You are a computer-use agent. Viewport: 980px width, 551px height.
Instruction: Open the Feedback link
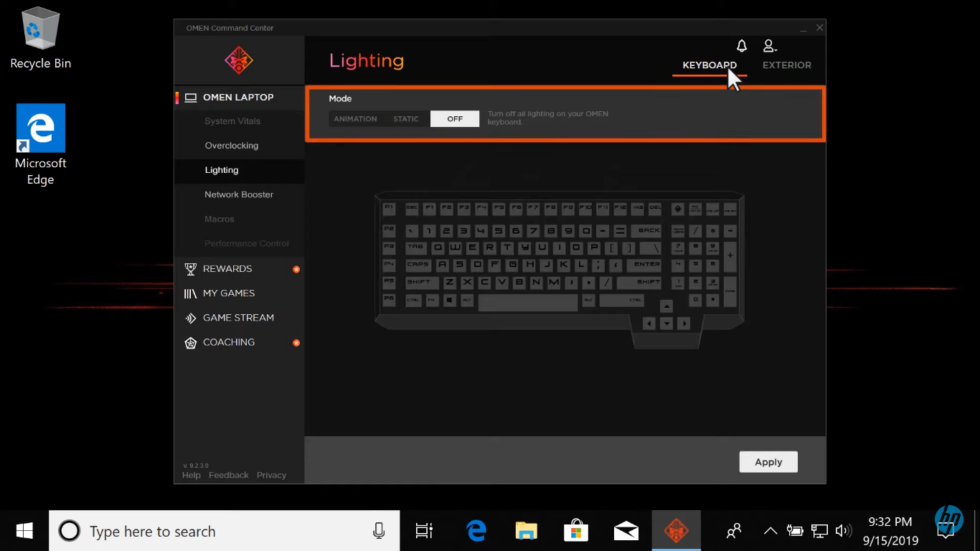pos(229,475)
